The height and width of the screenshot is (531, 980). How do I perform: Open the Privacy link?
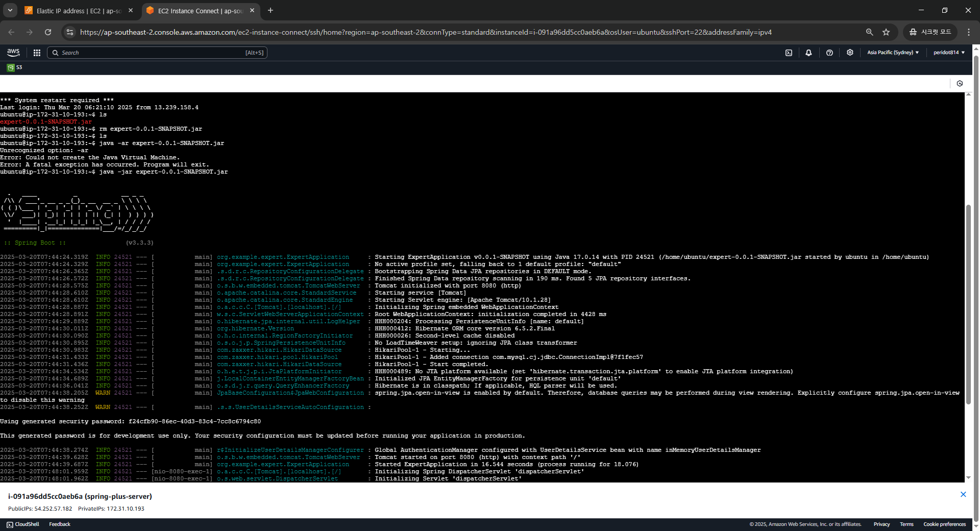[x=881, y=524]
